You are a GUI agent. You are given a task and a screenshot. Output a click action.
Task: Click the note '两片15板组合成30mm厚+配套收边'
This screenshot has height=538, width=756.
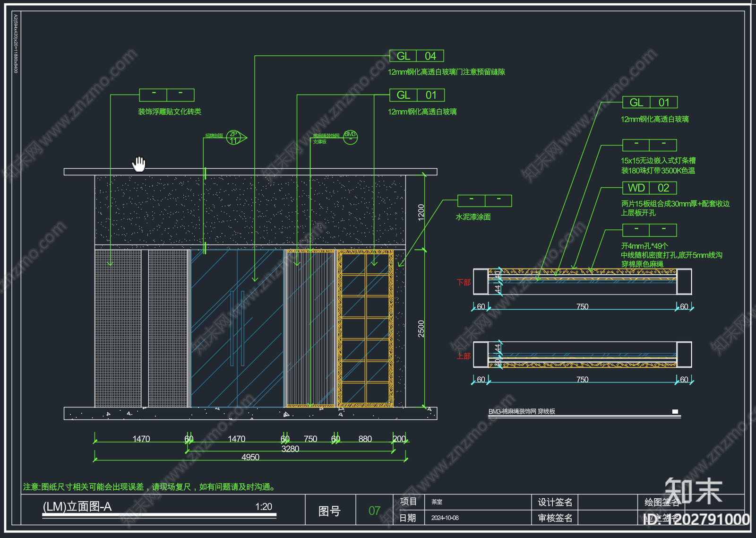(675, 204)
